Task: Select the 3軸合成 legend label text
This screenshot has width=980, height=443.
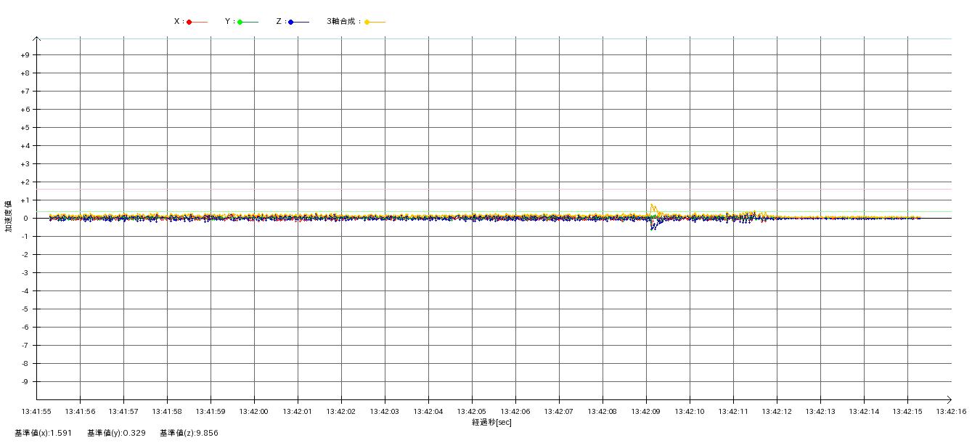Action: pos(343,22)
